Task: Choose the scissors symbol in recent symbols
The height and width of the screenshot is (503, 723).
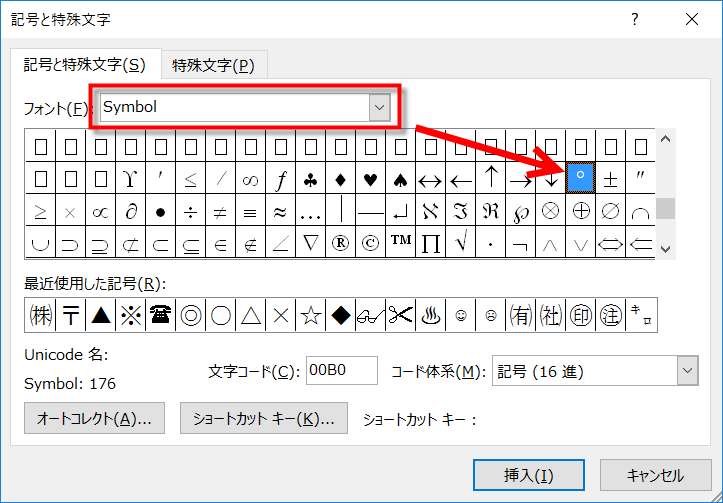Action: tap(401, 315)
